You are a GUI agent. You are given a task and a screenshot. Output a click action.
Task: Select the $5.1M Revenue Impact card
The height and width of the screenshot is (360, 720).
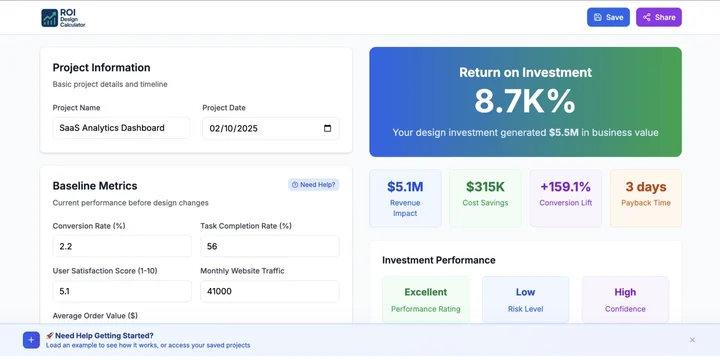405,198
